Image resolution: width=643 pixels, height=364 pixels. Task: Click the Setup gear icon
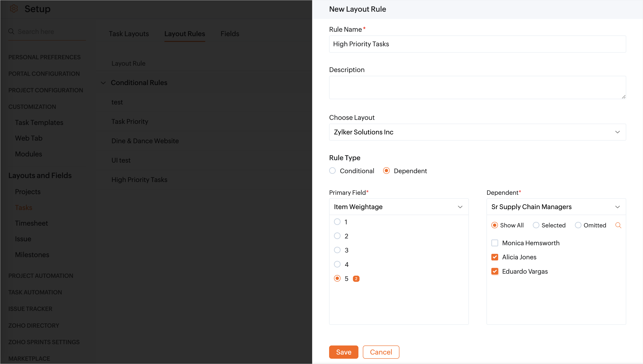pos(14,9)
